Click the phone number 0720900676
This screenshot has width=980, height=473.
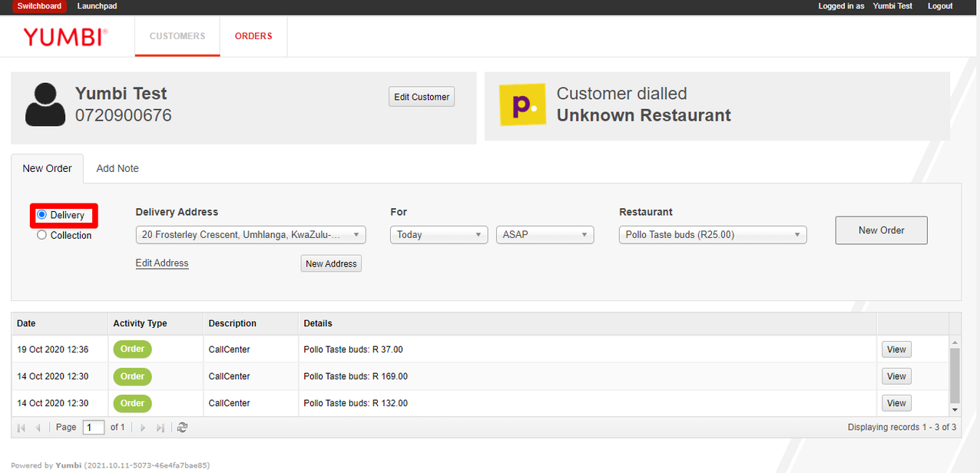click(124, 115)
